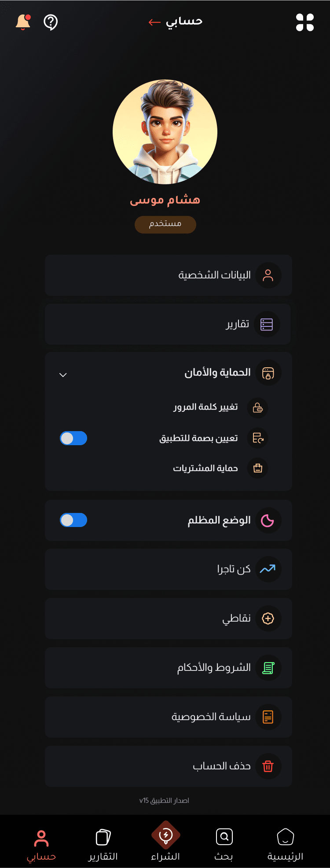The image size is (330, 868).
Task: Click the profile avatar picture
Action: click(165, 132)
